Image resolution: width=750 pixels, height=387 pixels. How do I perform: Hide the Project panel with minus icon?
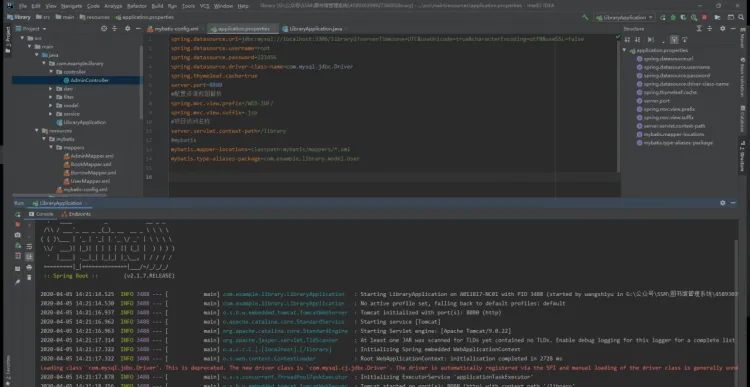coord(138,29)
